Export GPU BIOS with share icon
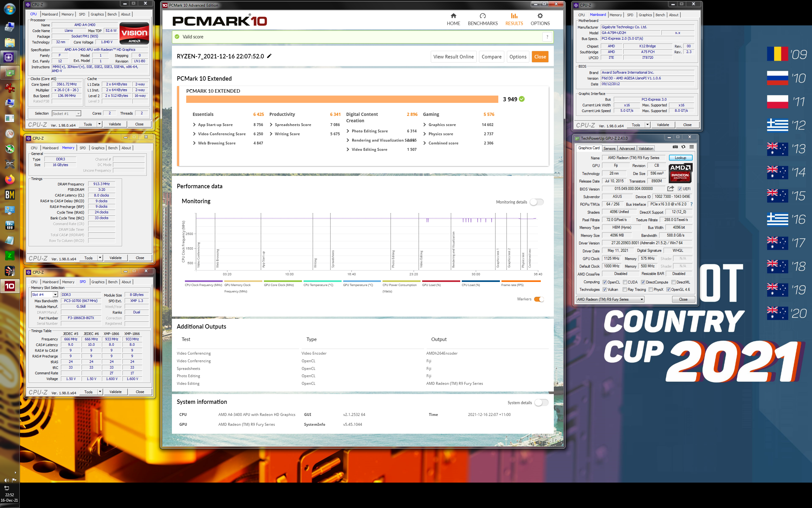 671,189
